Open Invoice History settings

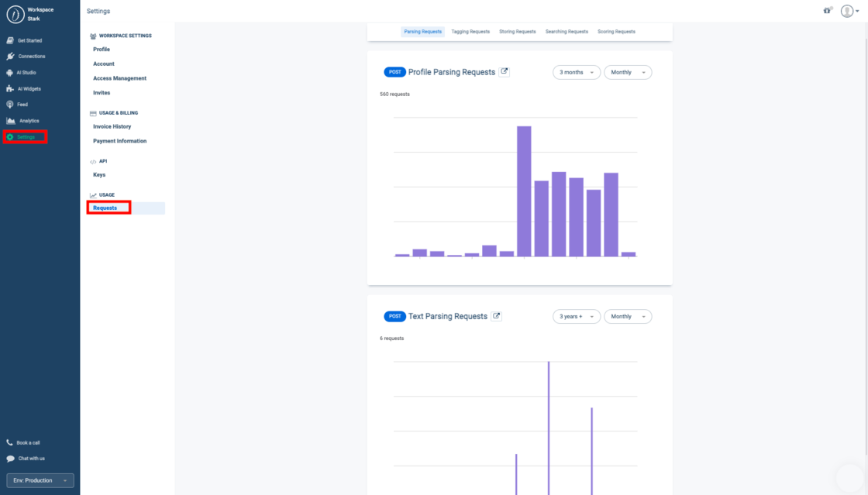pos(113,126)
